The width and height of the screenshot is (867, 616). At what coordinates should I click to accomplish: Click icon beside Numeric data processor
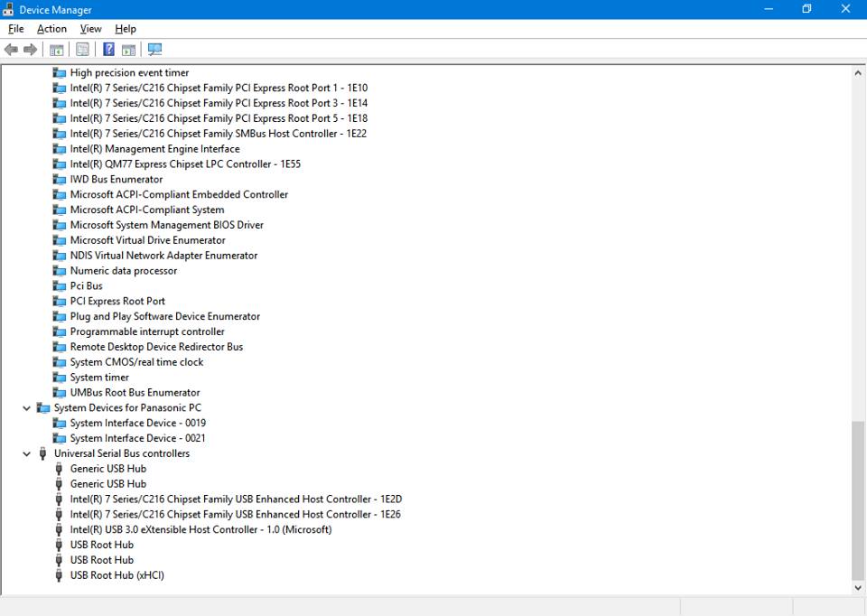[x=60, y=270]
